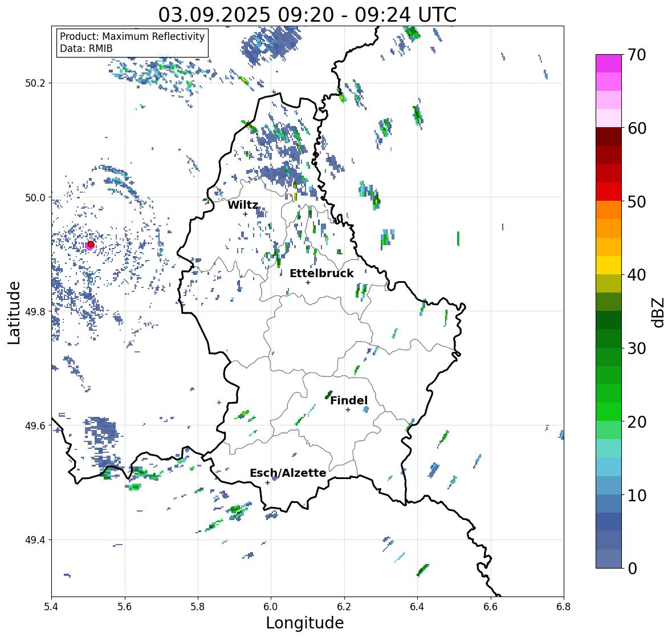This screenshot has height=637, width=672.
Task: Click the 6.0 longitude tick label
Action: [x=271, y=607]
